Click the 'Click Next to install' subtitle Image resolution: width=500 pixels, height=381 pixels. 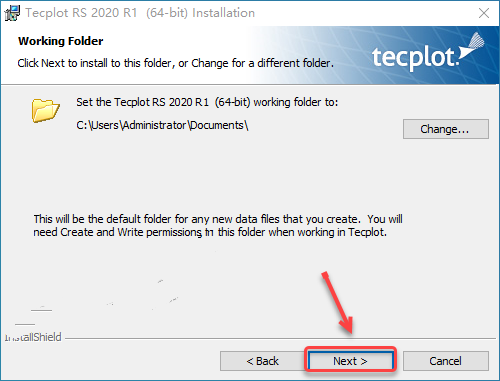176,63
